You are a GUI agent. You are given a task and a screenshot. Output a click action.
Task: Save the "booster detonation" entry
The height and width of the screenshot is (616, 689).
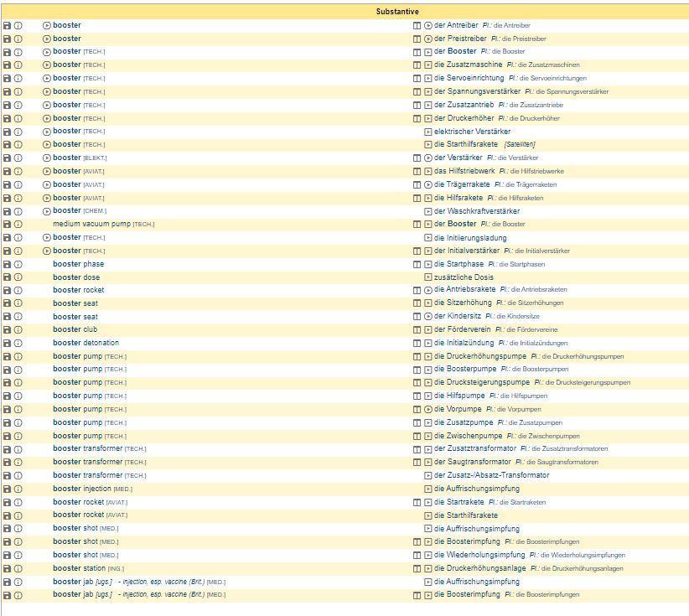7,344
